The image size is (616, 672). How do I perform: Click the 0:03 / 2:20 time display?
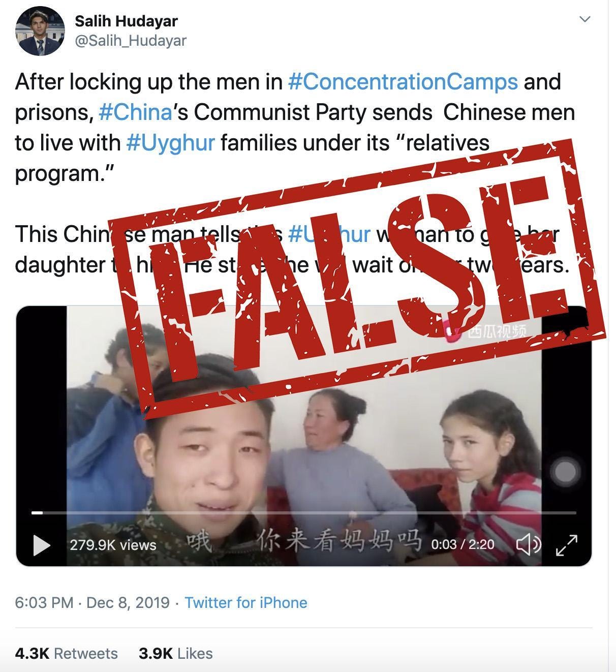[x=463, y=545]
